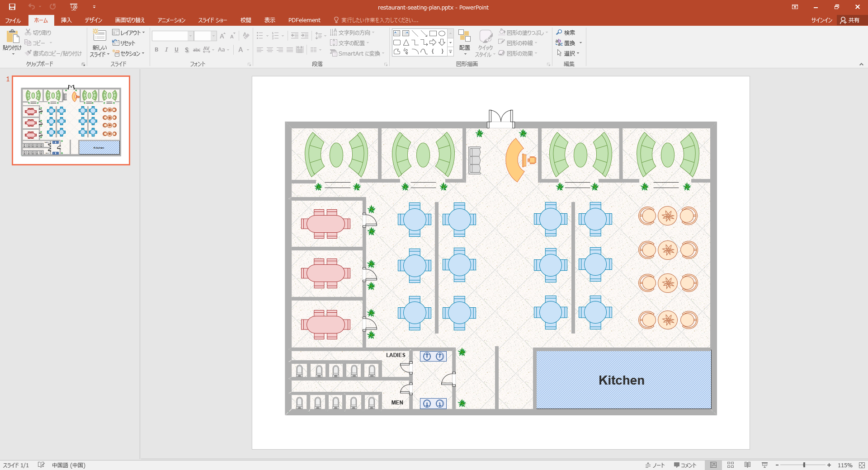This screenshot has height=470, width=868.
Task: Expand the Section (セクション) dropdown
Action: [129, 53]
